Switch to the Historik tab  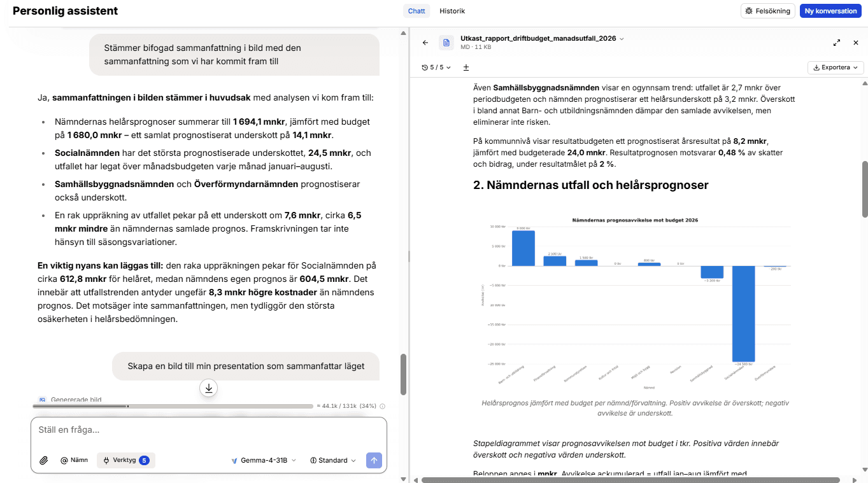click(452, 11)
